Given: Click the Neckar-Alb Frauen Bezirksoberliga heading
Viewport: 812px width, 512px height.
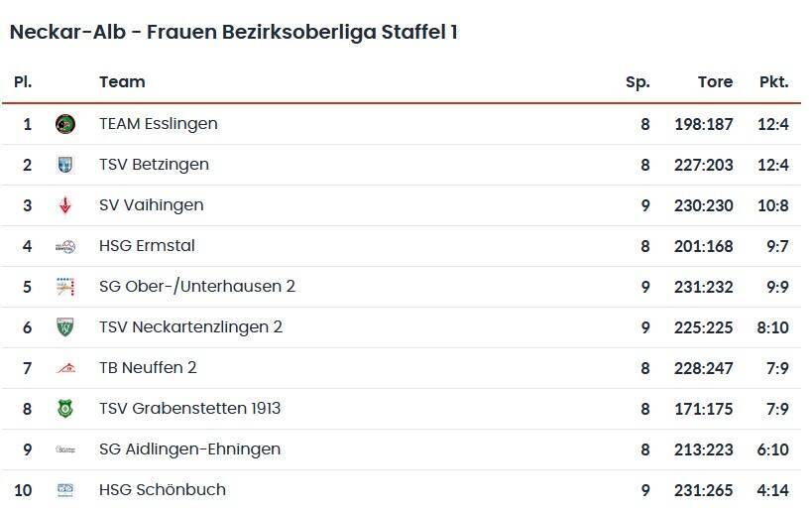Looking at the screenshot, I should coord(233,32).
